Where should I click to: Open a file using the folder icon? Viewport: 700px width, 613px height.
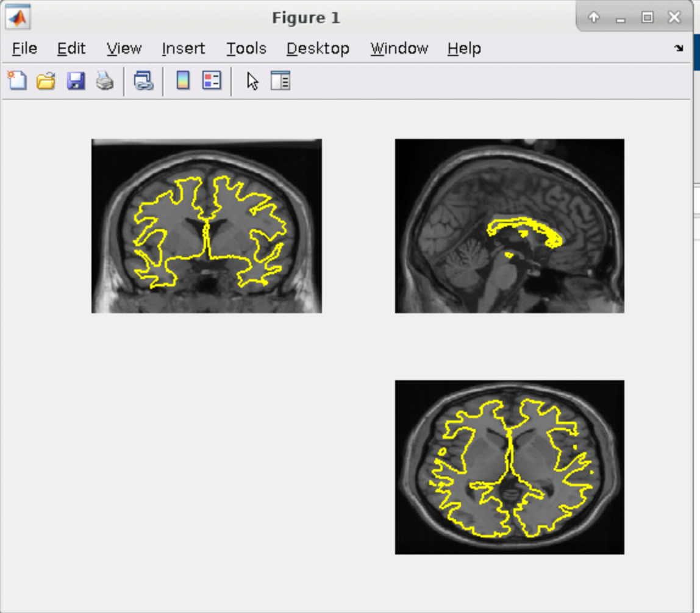tap(46, 80)
